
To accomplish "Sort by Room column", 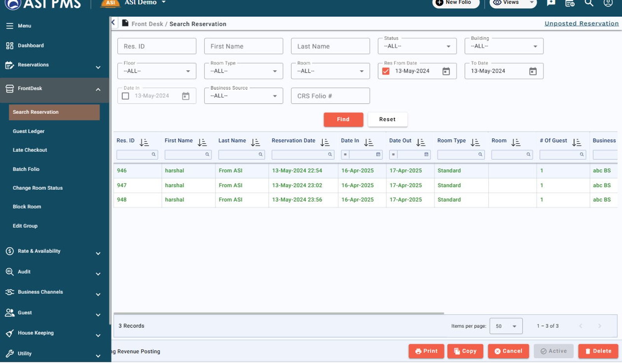I will pyautogui.click(x=516, y=143).
